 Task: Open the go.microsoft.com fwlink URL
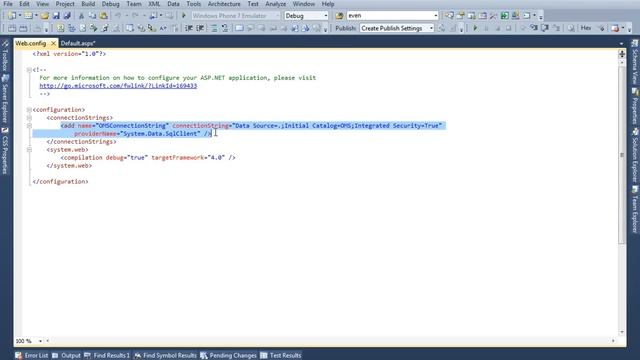point(118,86)
